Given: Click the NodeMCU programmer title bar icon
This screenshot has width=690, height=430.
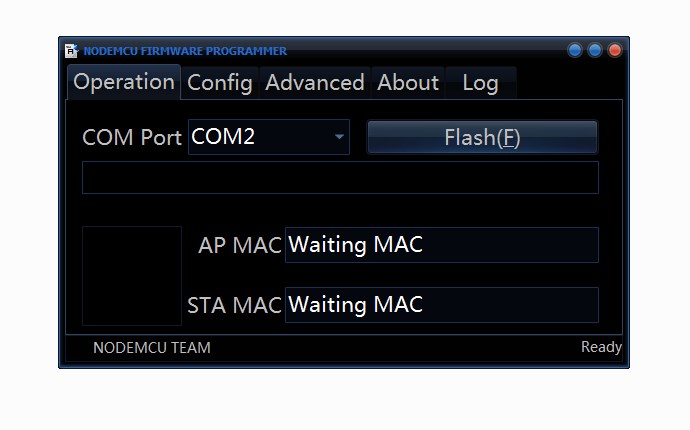Looking at the screenshot, I should [71, 51].
